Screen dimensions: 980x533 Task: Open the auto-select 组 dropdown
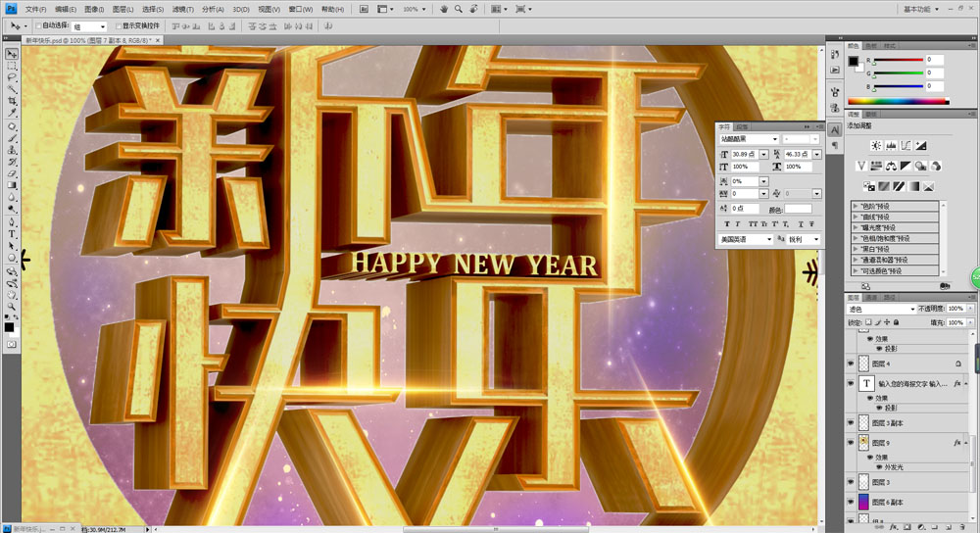[x=89, y=26]
